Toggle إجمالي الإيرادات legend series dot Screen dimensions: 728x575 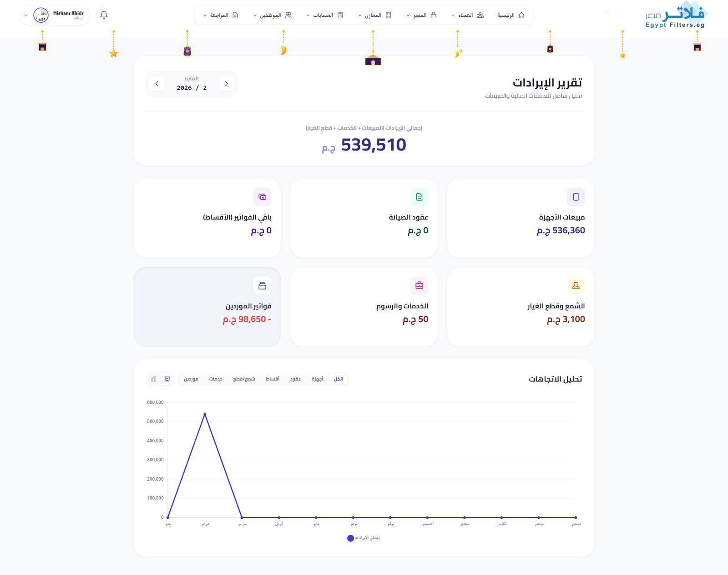[x=350, y=538]
